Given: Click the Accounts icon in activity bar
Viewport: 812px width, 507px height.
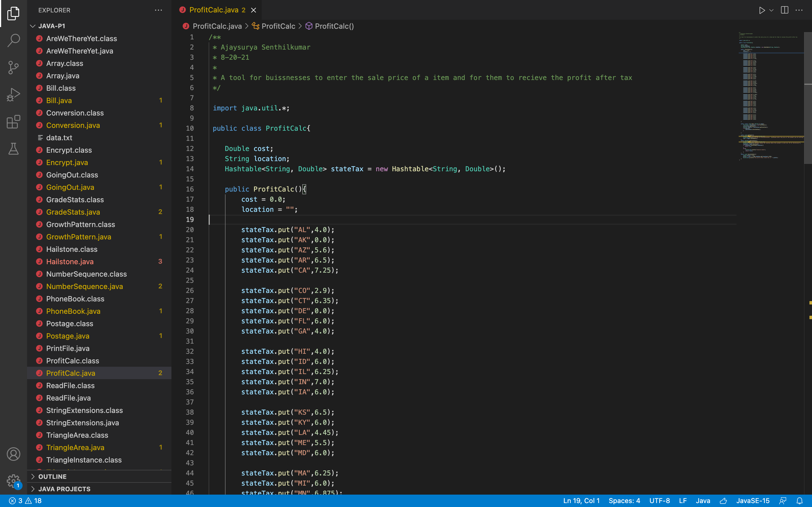Looking at the screenshot, I should pyautogui.click(x=14, y=454).
